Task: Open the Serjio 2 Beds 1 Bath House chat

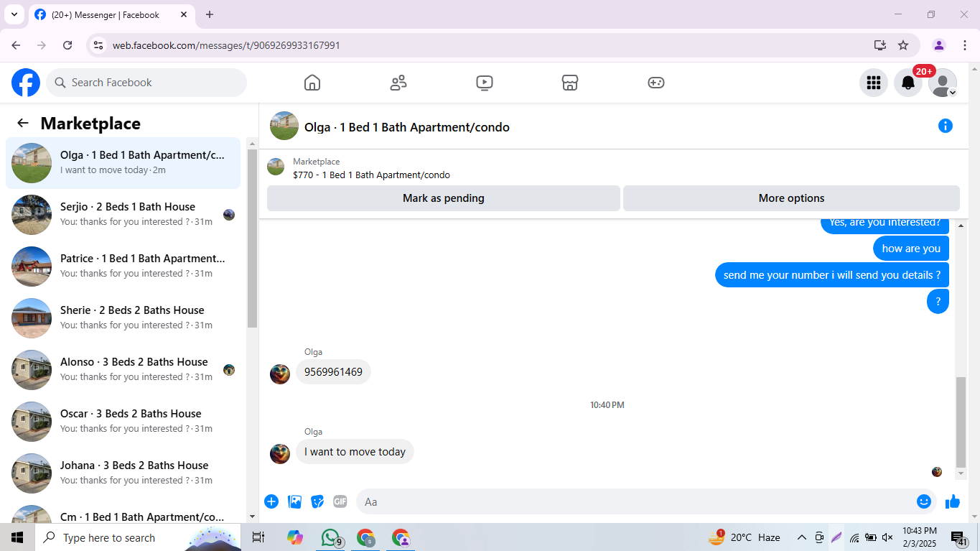Action: [x=123, y=215]
